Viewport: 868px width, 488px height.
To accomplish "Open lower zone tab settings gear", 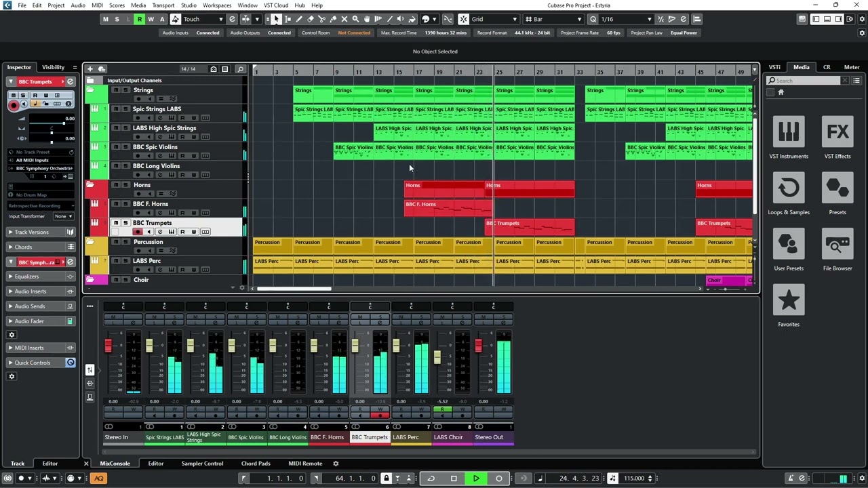I will [336, 464].
